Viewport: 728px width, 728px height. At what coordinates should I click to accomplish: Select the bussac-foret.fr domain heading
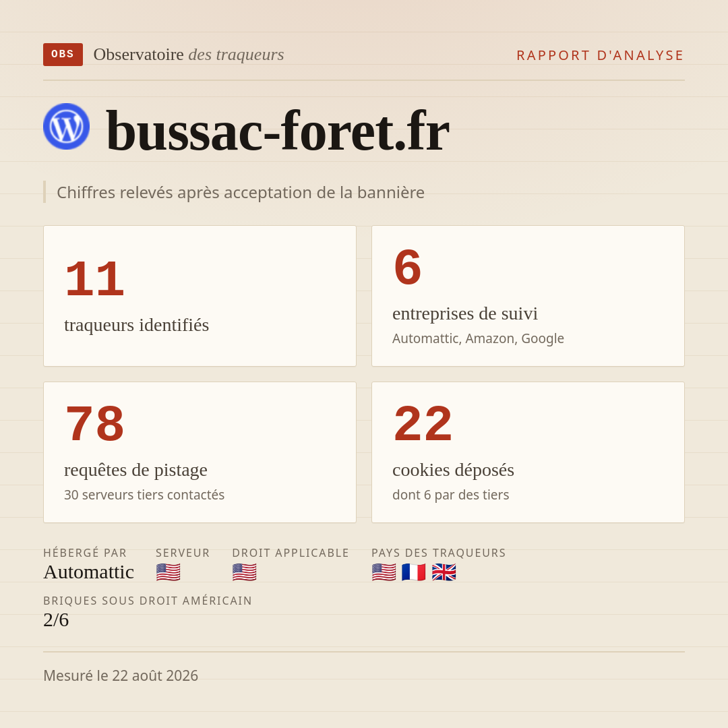(x=278, y=131)
